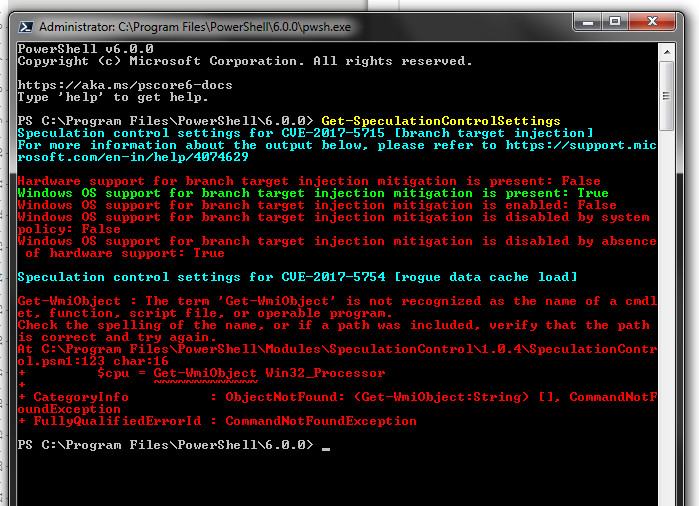Image resolution: width=699 pixels, height=506 pixels.
Task: Maximize the PowerShell window
Action: pos(615,21)
